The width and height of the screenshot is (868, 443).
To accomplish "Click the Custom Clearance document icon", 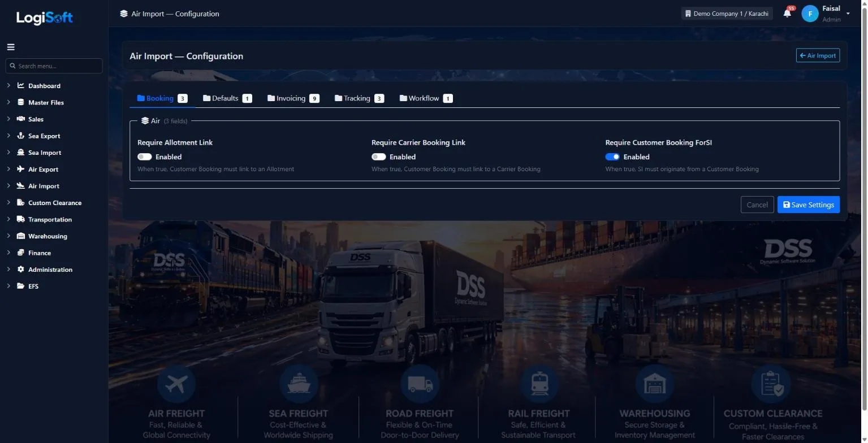I will [x=21, y=202].
